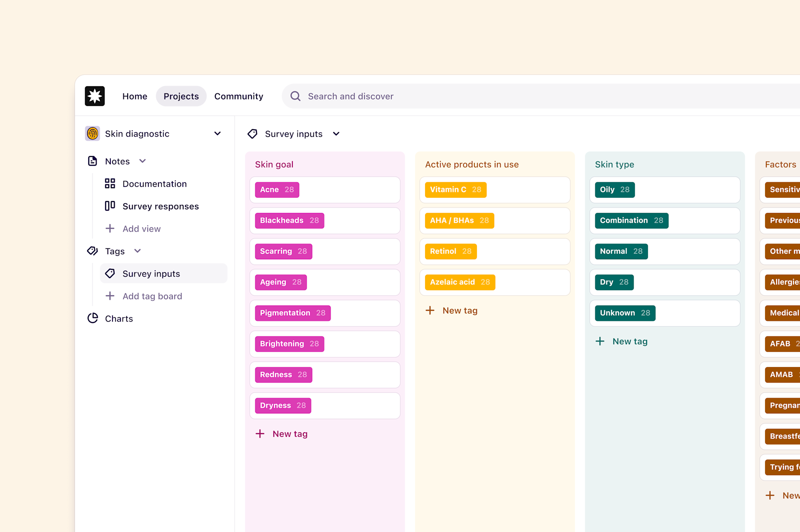Click the Charts pie icon
This screenshot has height=532, width=800.
tap(93, 318)
